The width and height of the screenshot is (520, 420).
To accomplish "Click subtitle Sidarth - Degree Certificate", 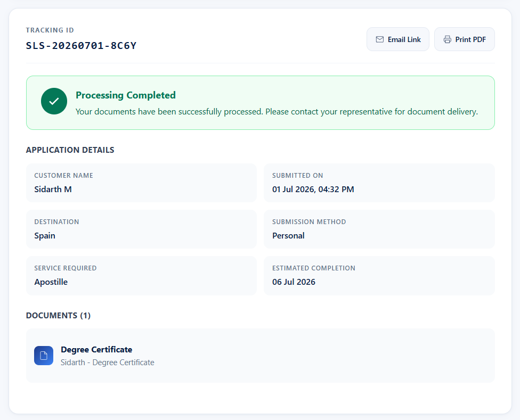I will [x=108, y=363].
